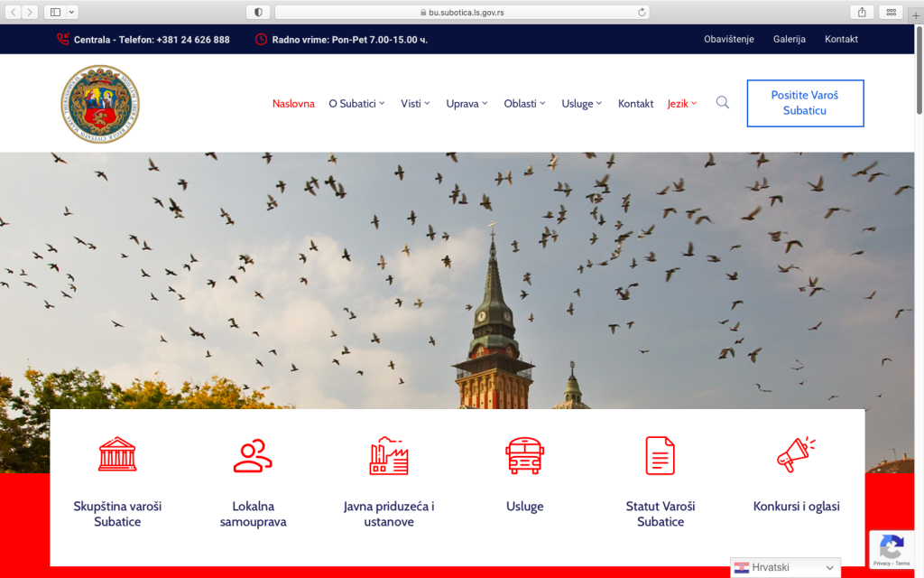
Task: Click the Safari share icon
Action: 862,12
